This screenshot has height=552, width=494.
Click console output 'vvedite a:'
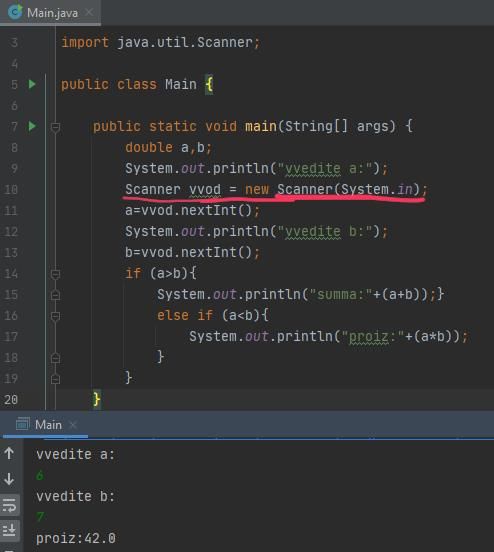click(76, 454)
